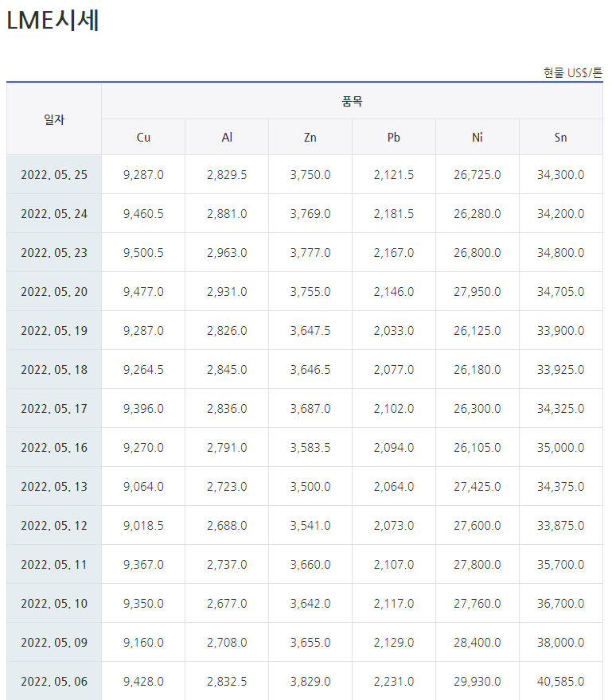The width and height of the screenshot is (612, 700).
Task: Click Al price 2,791.0
Action: 227,447
